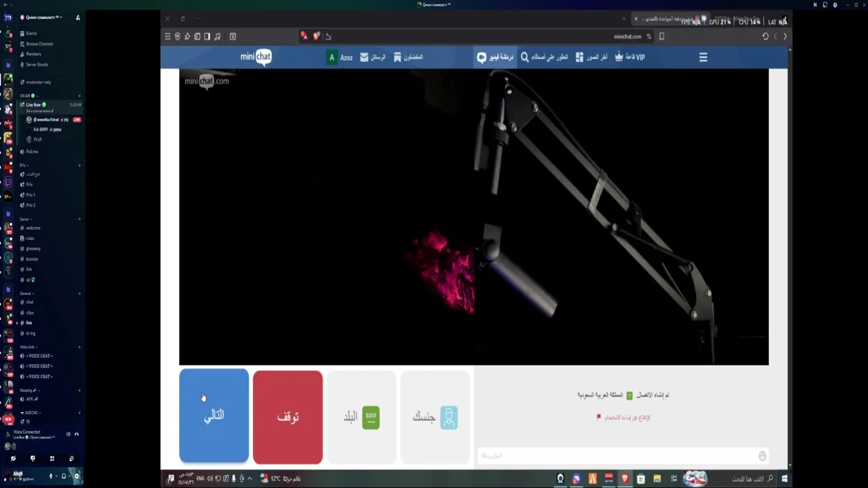Open the favorites bookmark tab
Viewport: 868px width, 488px height.
click(408, 58)
